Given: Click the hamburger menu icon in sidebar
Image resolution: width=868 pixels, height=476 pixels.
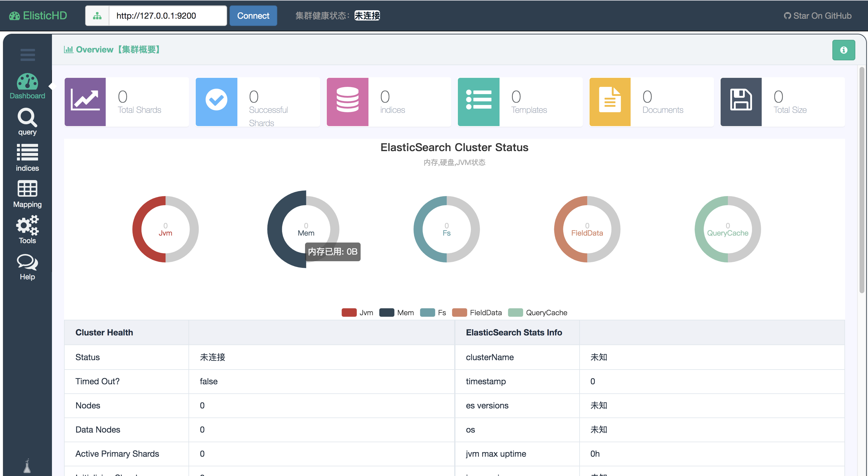Looking at the screenshot, I should coord(27,55).
